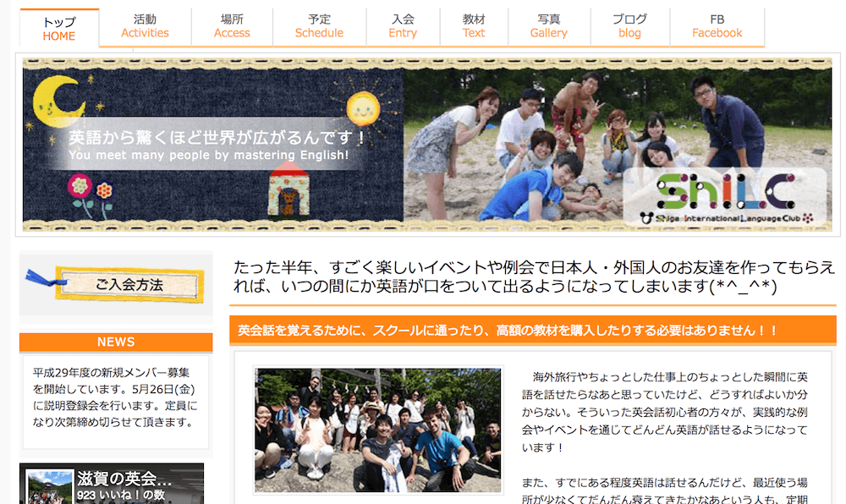846x504 pixels.
Task: Open the Facebook tab
Action: (717, 26)
